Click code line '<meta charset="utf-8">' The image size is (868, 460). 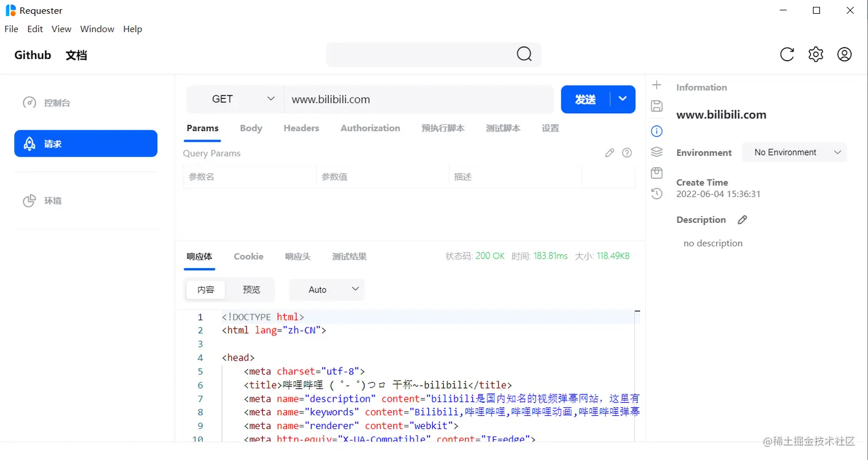[x=304, y=371]
